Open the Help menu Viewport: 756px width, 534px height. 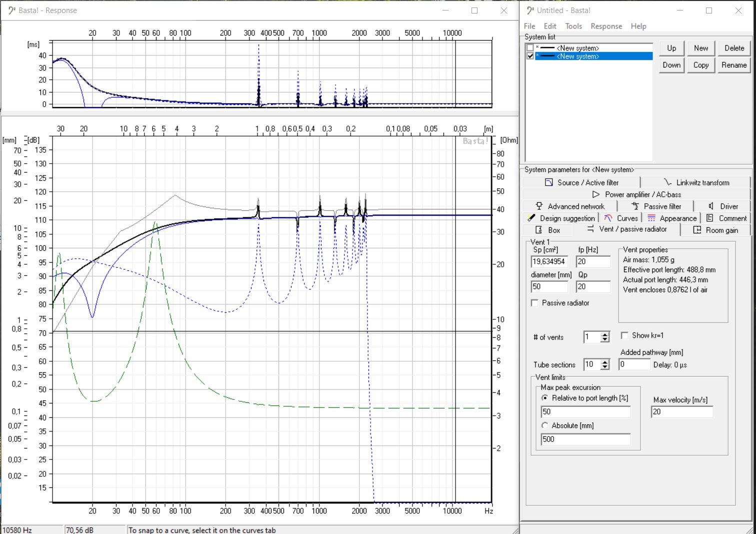point(638,26)
